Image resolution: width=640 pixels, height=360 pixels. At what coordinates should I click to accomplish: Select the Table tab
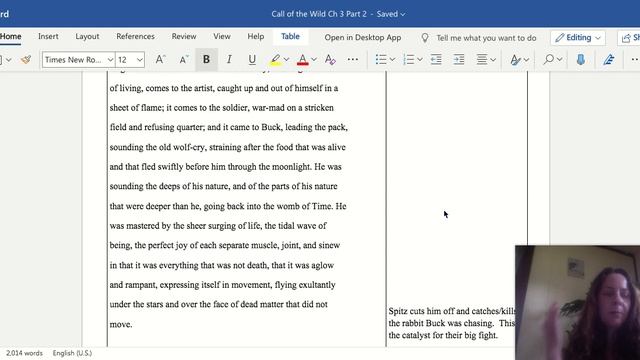[x=290, y=36]
